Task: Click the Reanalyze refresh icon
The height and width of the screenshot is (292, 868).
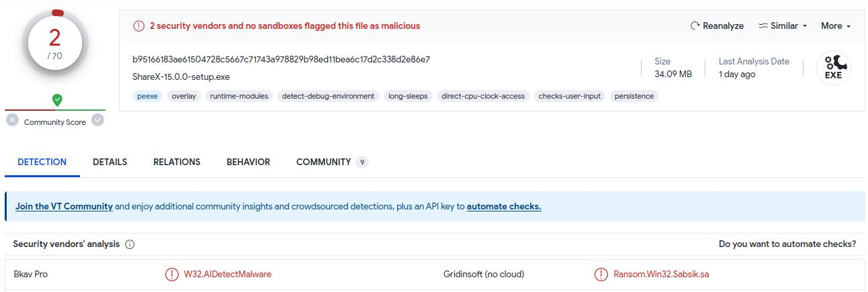Action: [695, 26]
